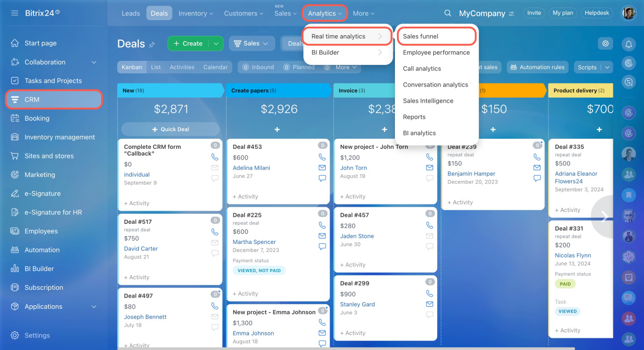Click phone icon on Deal #517 card
This screenshot has height=350, width=644.
pyautogui.click(x=215, y=232)
